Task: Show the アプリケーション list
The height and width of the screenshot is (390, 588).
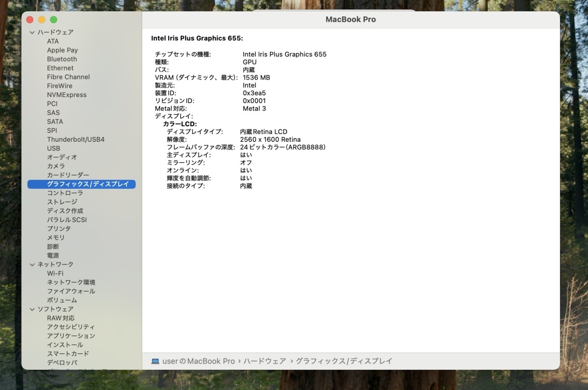Action: point(71,336)
